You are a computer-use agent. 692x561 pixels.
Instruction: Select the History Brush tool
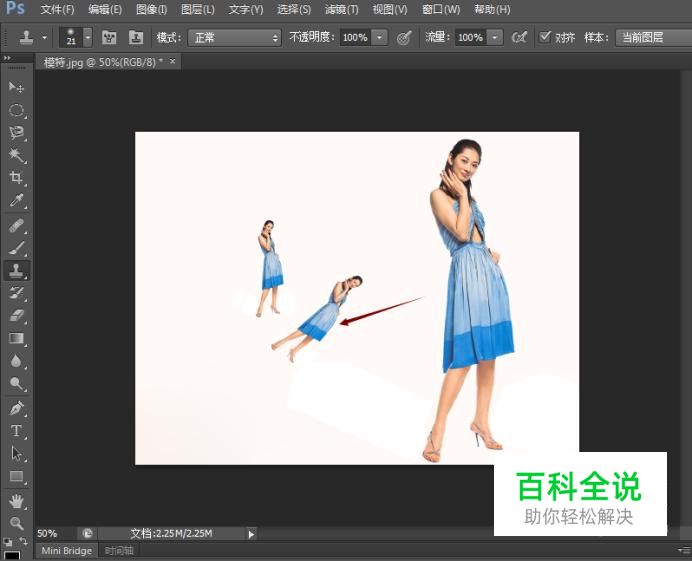point(16,293)
